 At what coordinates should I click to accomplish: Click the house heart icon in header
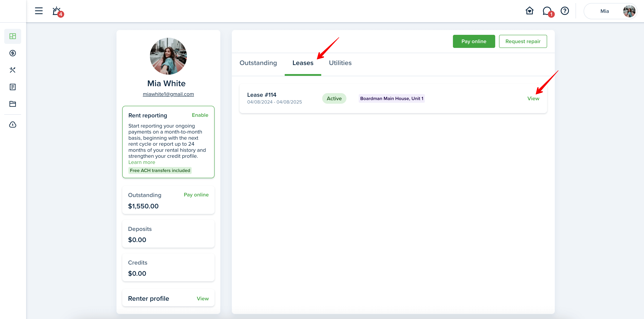(x=529, y=11)
